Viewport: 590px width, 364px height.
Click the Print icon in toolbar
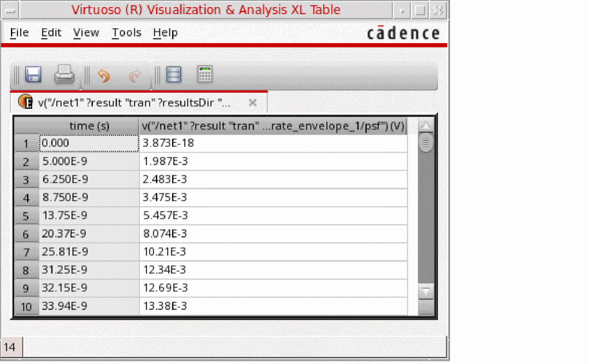tap(64, 74)
